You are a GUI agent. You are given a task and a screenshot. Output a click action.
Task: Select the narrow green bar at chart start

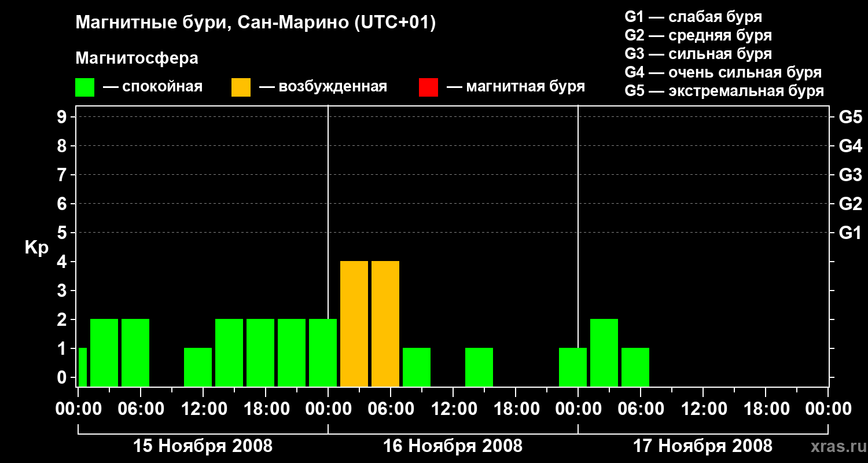click(83, 367)
